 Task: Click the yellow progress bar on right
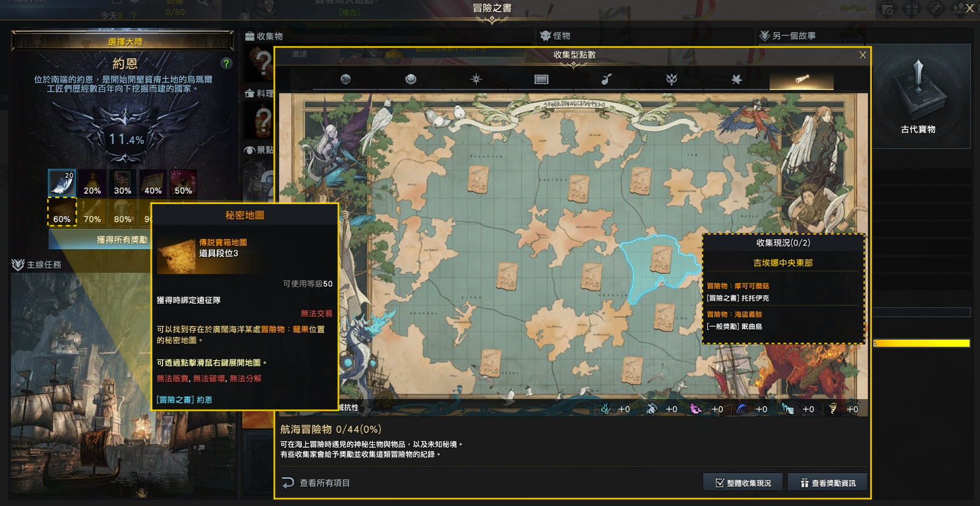(x=922, y=343)
